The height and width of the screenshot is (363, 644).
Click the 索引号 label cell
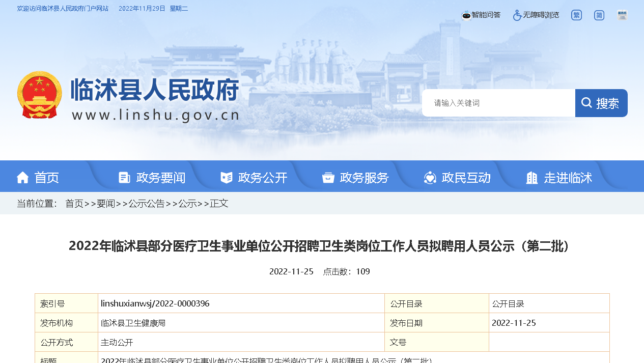tap(66, 303)
